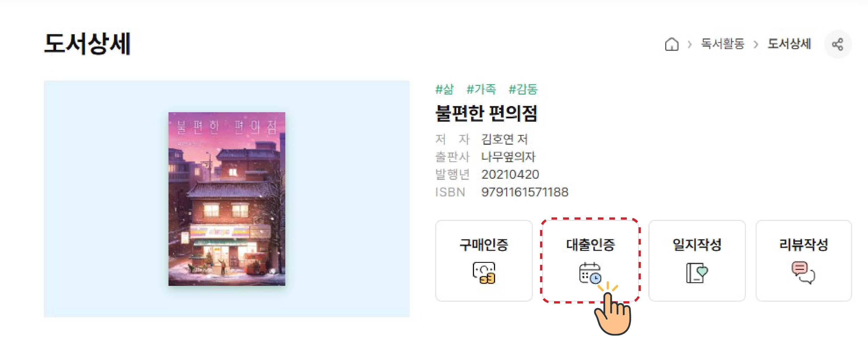Open the 독서활동 breadcrumb link
Viewport: 868px width, 354px height.
723,44
